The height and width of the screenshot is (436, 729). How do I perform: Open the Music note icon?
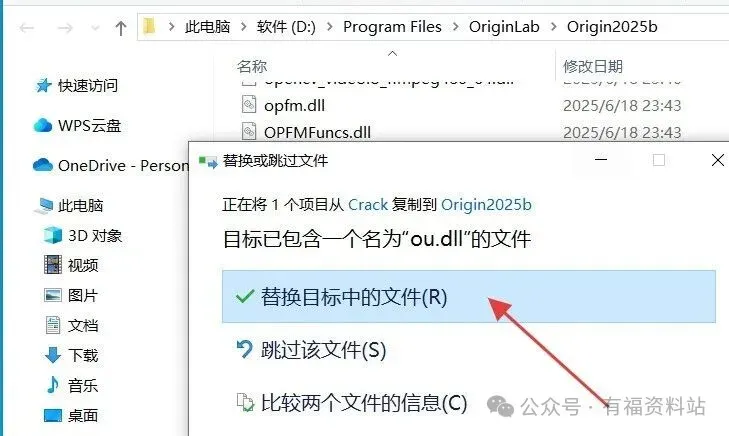point(53,385)
